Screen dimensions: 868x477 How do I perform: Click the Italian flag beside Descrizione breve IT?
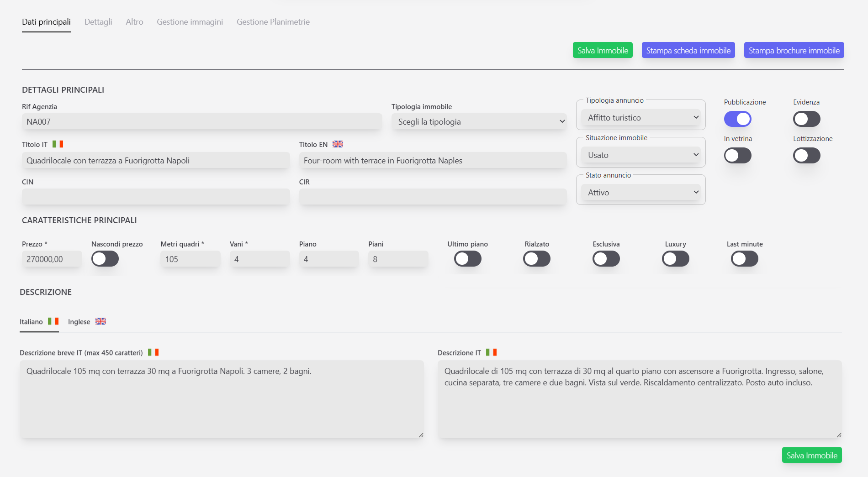click(153, 352)
